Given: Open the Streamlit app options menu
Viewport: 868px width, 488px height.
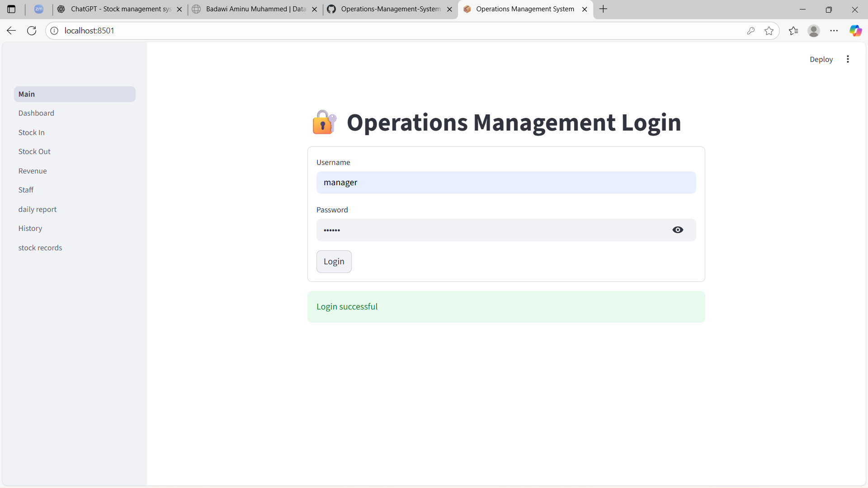Looking at the screenshot, I should point(848,59).
